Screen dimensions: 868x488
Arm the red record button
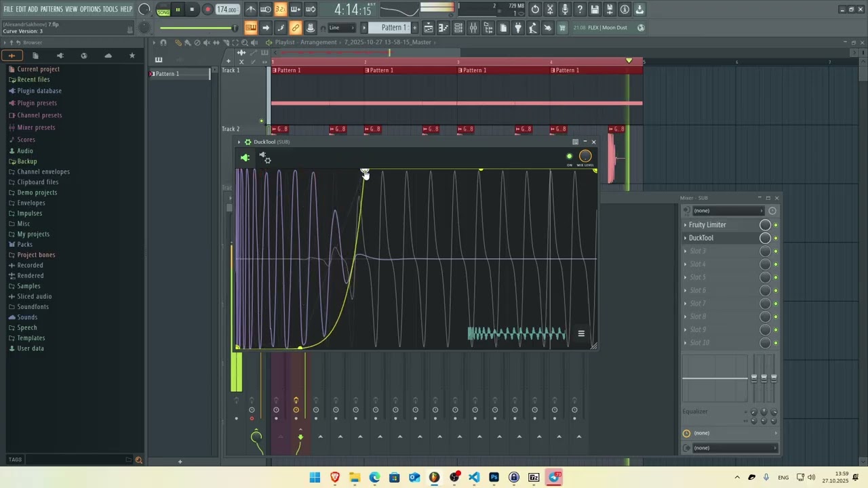208,9
